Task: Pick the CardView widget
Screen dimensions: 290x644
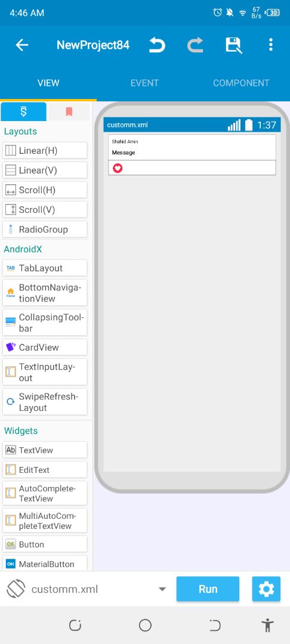Action: pos(45,348)
